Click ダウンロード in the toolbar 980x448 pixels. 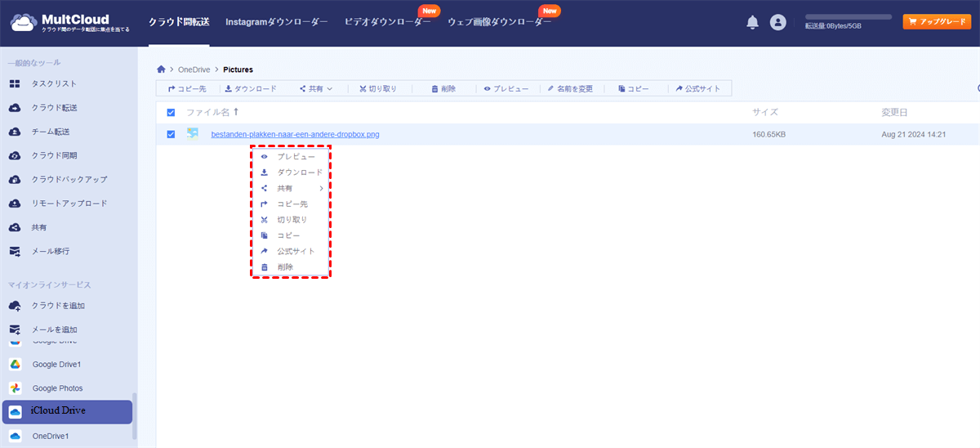(251, 88)
